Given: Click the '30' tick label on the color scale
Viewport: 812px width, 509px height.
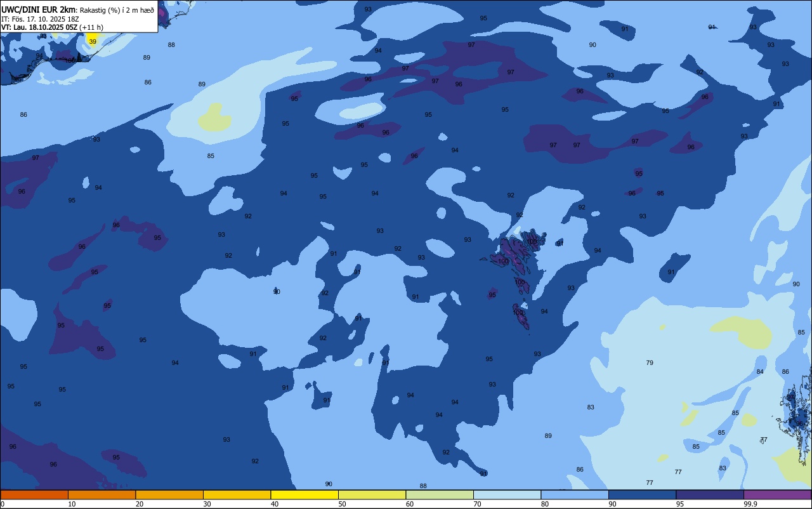Looking at the screenshot, I should (x=207, y=504).
